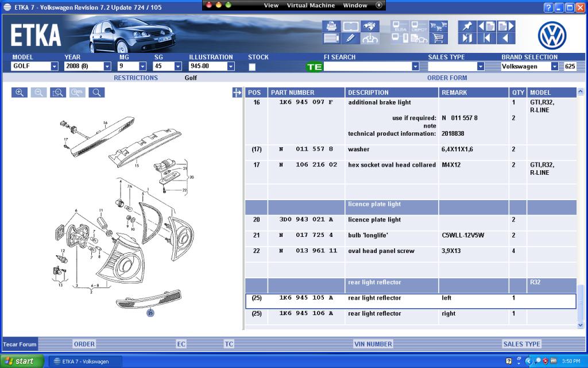
Task: Jump to first with skip-back arrow icon
Action: click(486, 38)
